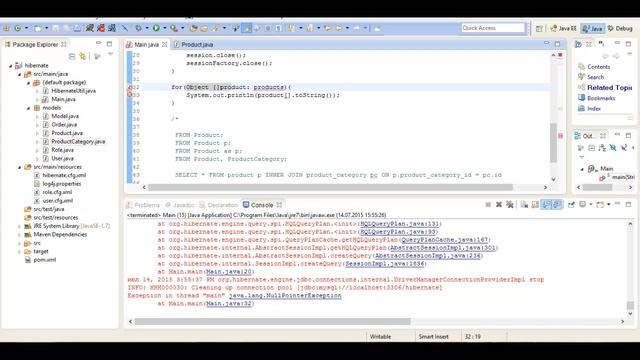Collapse the src/main/java folder
Viewport: 640px width, 360px height.
(x=19, y=74)
